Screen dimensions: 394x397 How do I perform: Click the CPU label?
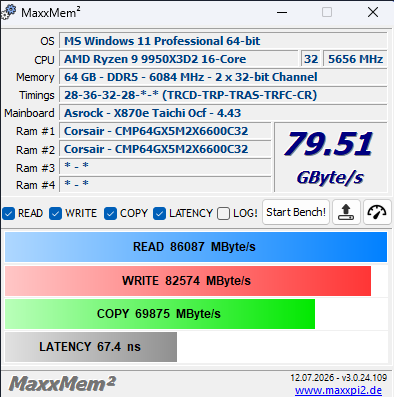(44, 60)
